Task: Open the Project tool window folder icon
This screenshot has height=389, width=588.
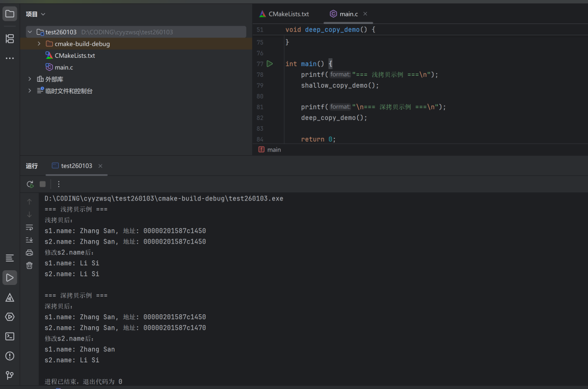Action: pyautogui.click(x=10, y=14)
